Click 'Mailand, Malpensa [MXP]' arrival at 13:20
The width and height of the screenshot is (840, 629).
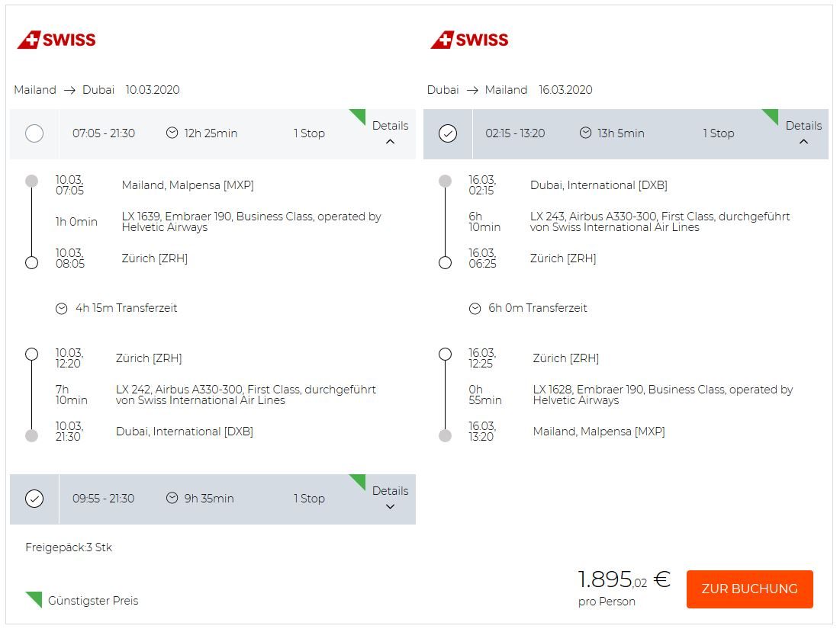(x=599, y=432)
